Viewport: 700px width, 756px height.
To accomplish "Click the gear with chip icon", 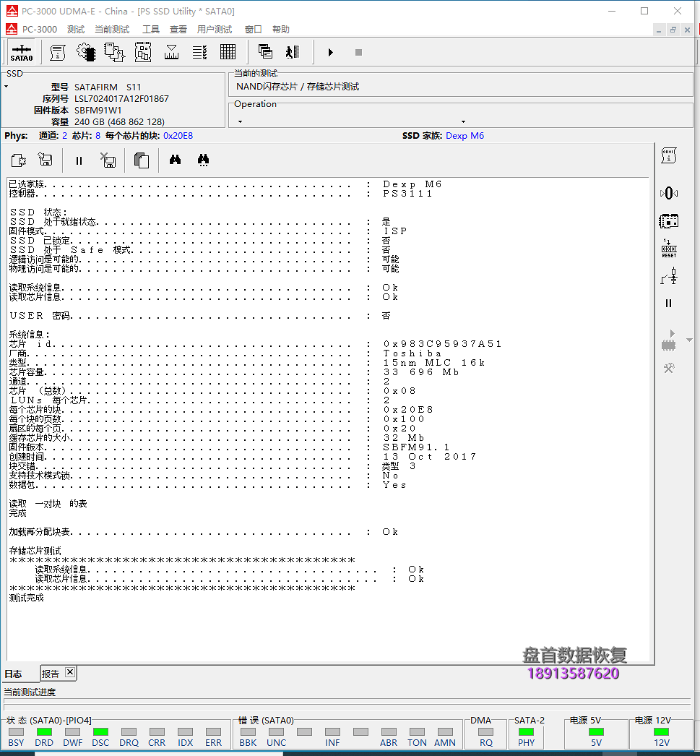I will pyautogui.click(x=86, y=53).
